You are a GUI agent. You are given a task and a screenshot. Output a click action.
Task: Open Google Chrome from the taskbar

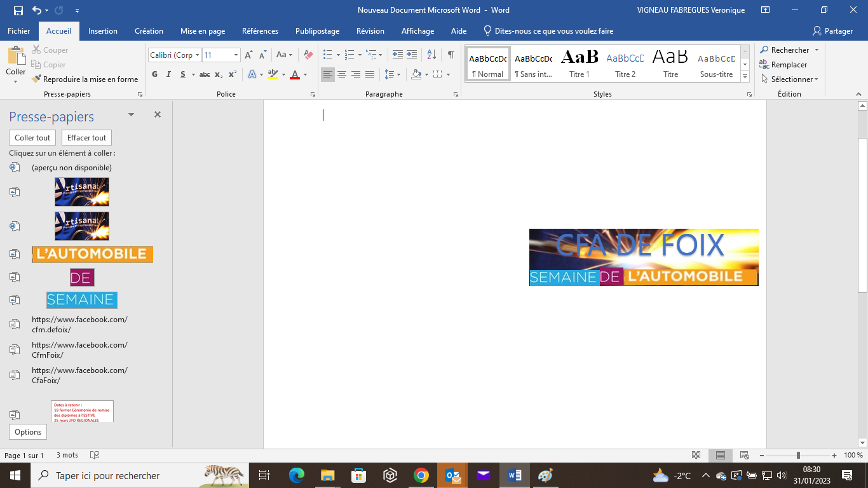[421, 475]
